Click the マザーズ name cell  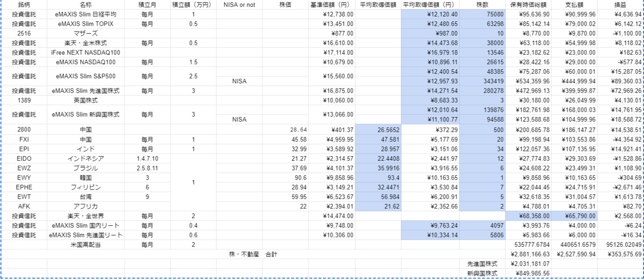(86, 33)
